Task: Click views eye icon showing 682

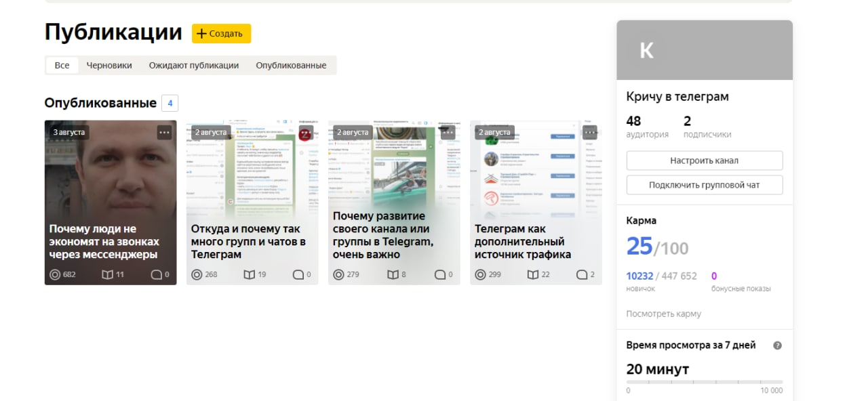Action: [56, 274]
